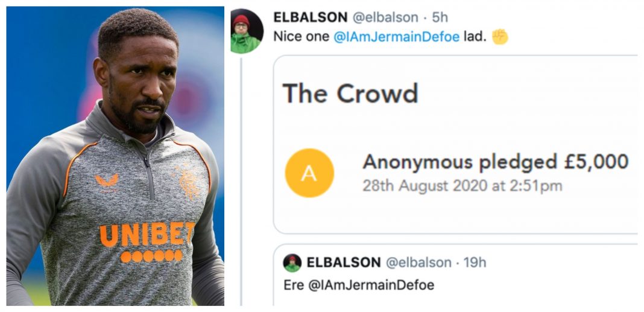This screenshot has width=644, height=312.
Task: Click the @elbalson handle in top tweet
Action: pos(385,18)
